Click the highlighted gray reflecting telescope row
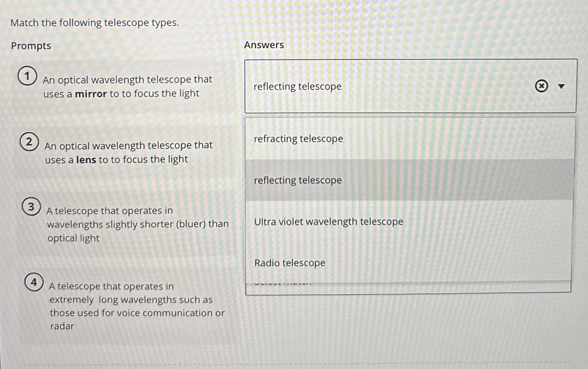 click(x=297, y=180)
